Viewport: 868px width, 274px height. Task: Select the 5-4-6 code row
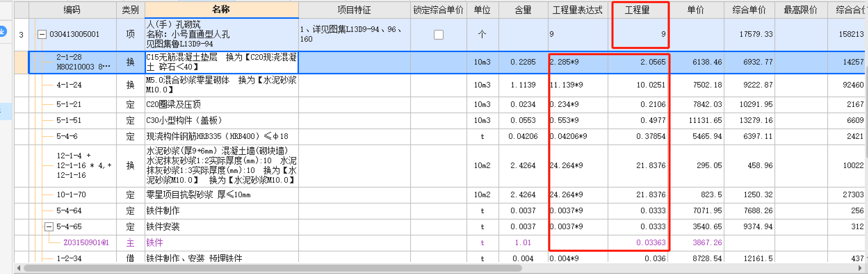(67, 136)
